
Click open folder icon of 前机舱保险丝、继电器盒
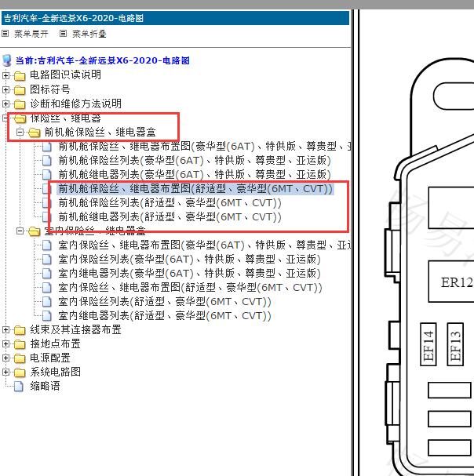(34, 133)
